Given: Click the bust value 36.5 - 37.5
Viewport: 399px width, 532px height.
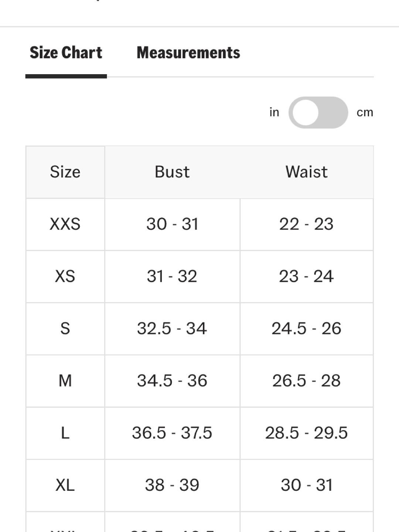Looking at the screenshot, I should (172, 433).
